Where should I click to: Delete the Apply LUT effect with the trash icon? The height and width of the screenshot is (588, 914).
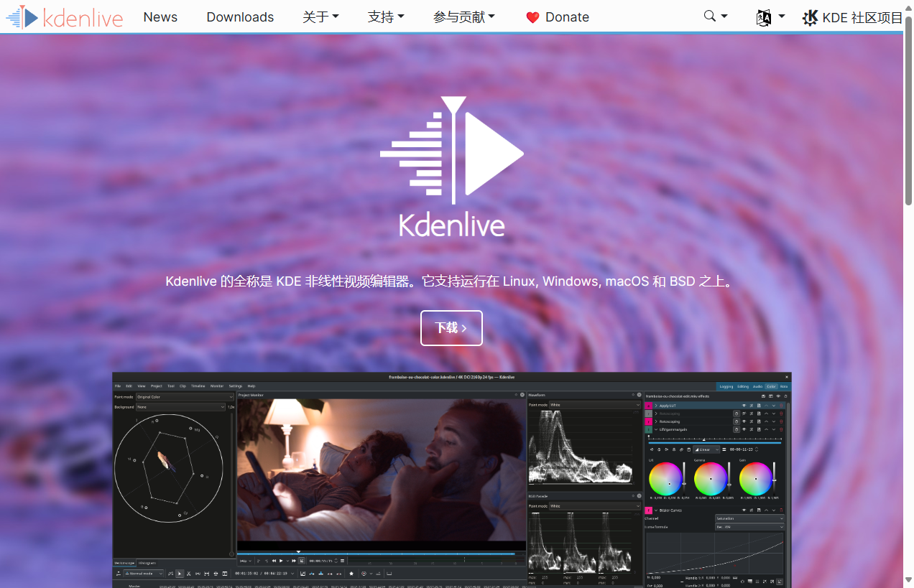point(781,406)
